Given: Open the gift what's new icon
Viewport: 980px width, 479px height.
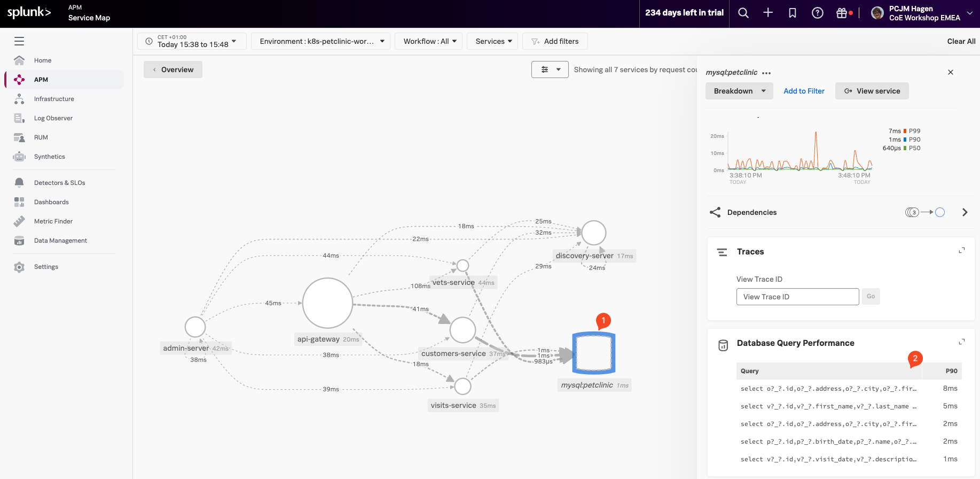Looking at the screenshot, I should coord(842,13).
